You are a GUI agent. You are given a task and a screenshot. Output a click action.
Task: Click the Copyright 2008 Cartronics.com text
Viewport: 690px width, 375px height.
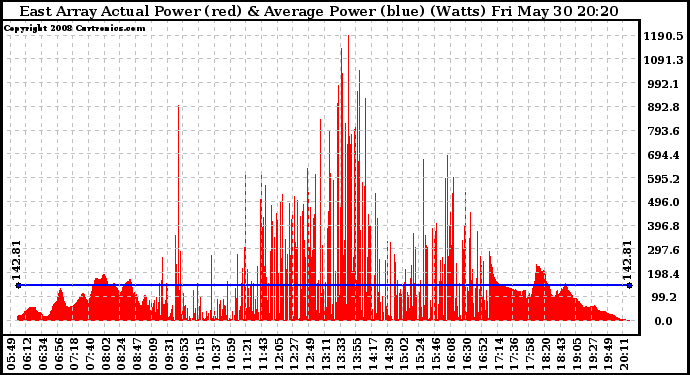(x=74, y=28)
